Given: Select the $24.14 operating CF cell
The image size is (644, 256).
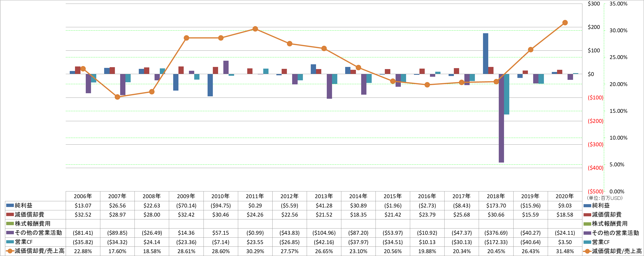Looking at the screenshot, I should tap(152, 242).
